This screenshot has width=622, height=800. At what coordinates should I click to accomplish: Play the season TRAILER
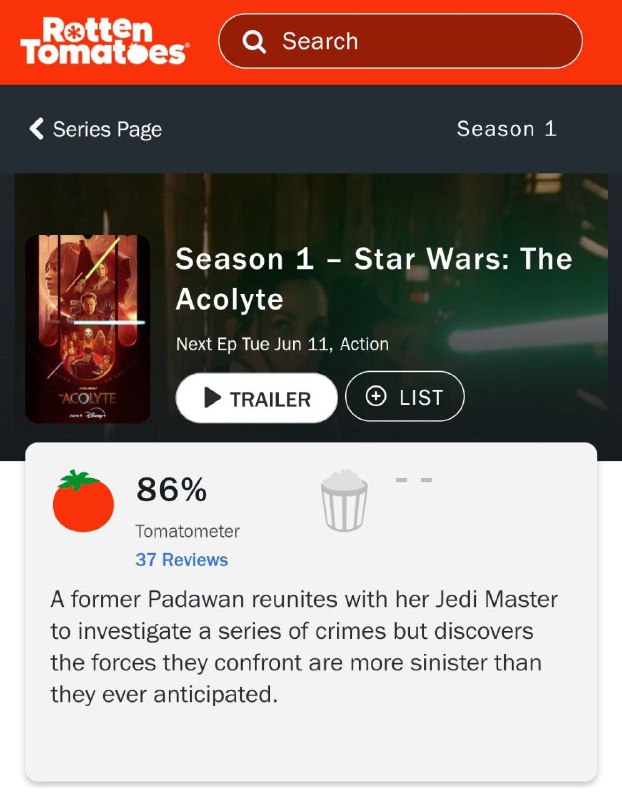tap(256, 398)
